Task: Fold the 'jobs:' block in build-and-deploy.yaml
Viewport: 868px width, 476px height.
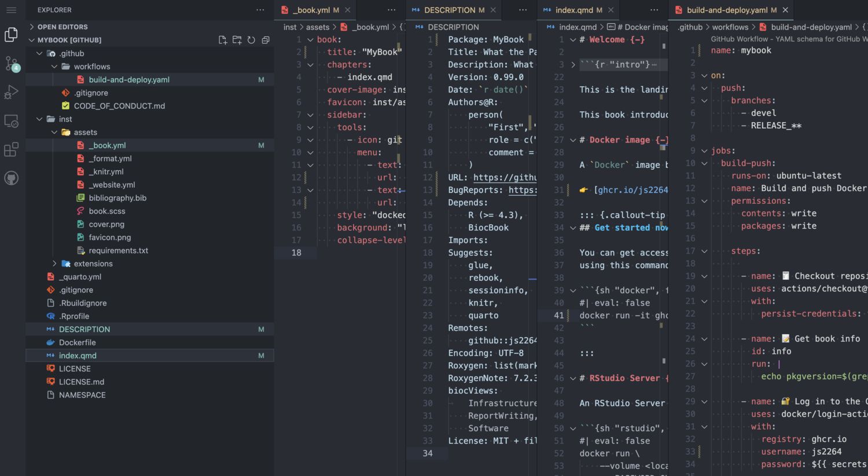Action: (x=704, y=151)
